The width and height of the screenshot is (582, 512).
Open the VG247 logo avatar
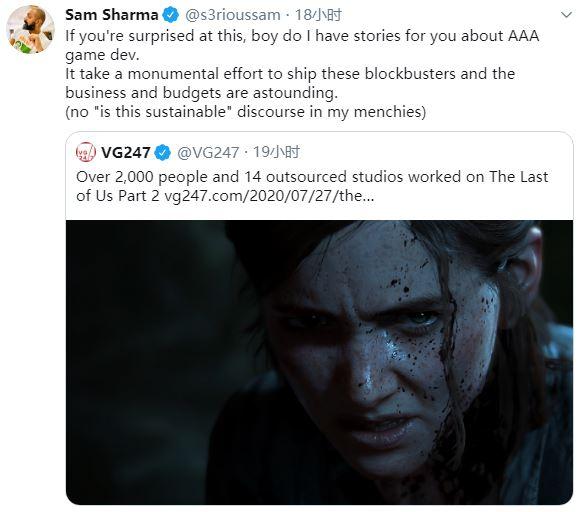86,152
